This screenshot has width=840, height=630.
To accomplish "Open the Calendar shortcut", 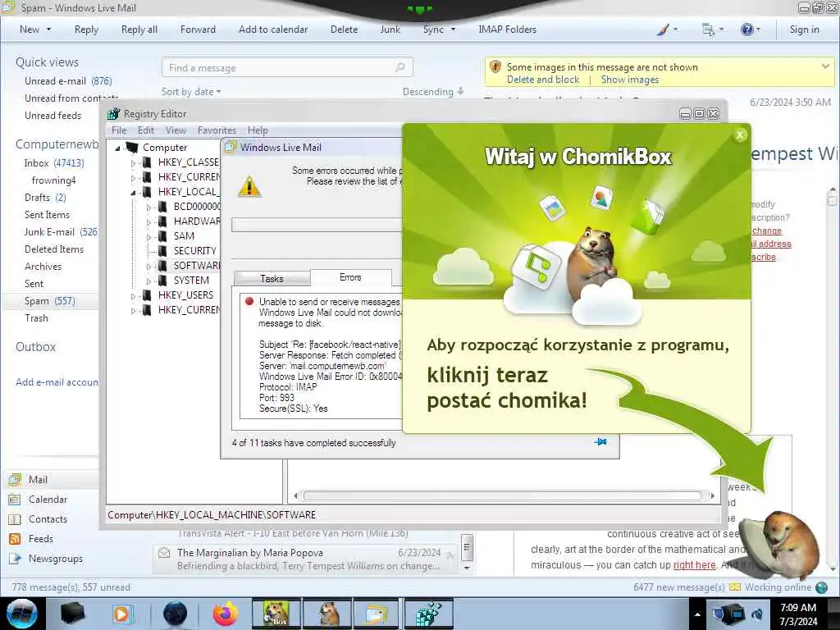I will tap(48, 500).
